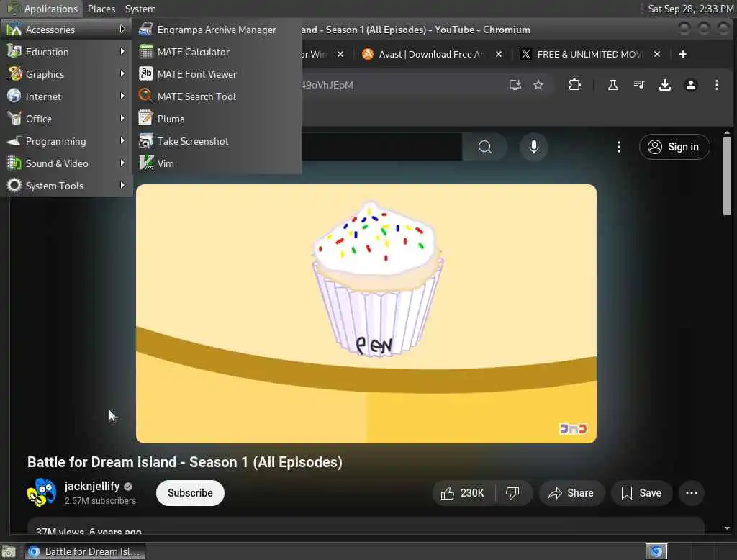Save video to playlist
737x560 pixels.
641,493
